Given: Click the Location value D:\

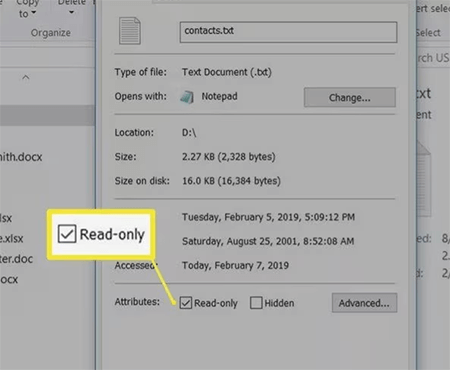Looking at the screenshot, I should click(x=189, y=133).
